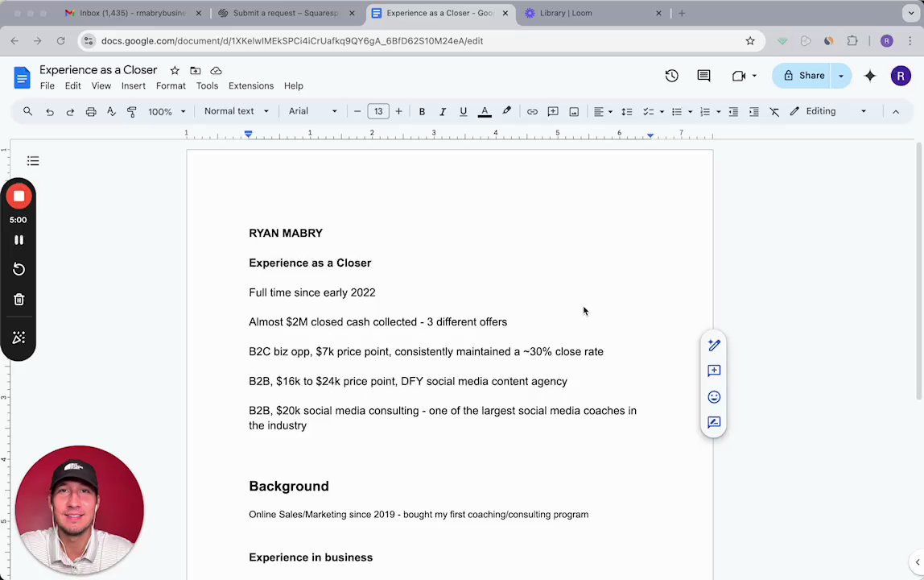The width and height of the screenshot is (924, 580).
Task: Open line and paragraph spacing
Action: tap(627, 111)
